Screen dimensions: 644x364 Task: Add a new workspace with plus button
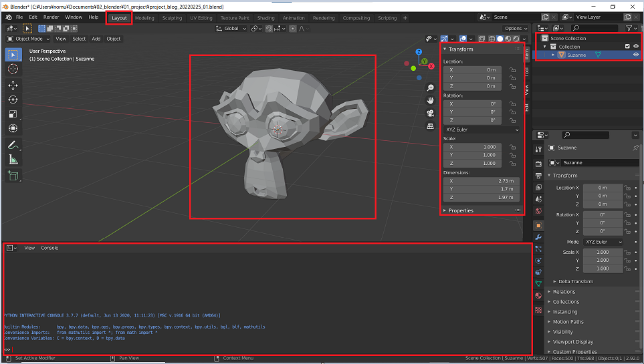click(405, 18)
